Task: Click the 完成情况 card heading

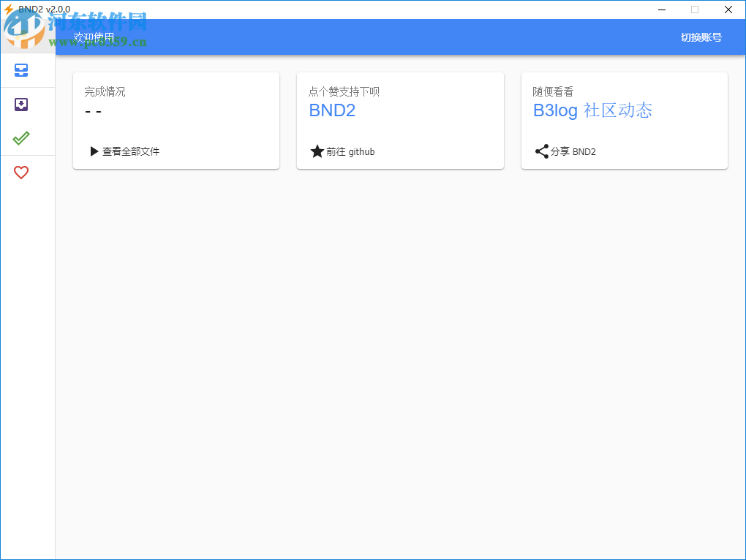Action: [105, 91]
